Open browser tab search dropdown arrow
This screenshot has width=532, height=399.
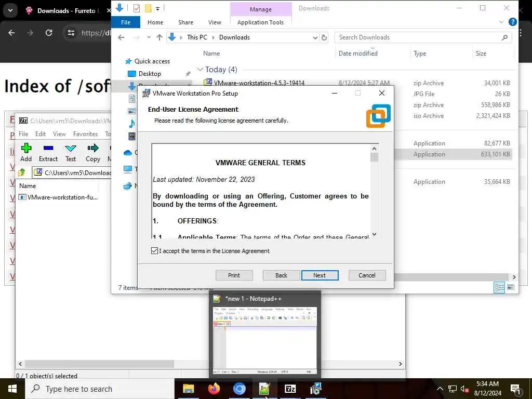pyautogui.click(x=10, y=10)
